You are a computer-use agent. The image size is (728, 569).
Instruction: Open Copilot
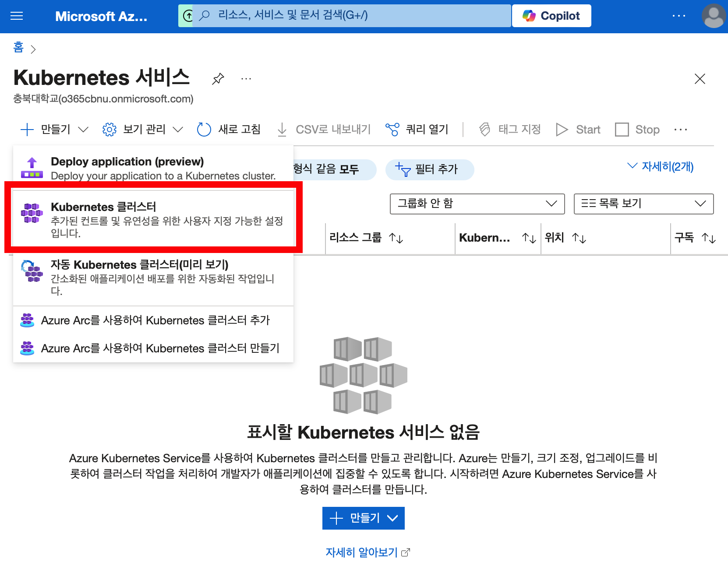551,16
